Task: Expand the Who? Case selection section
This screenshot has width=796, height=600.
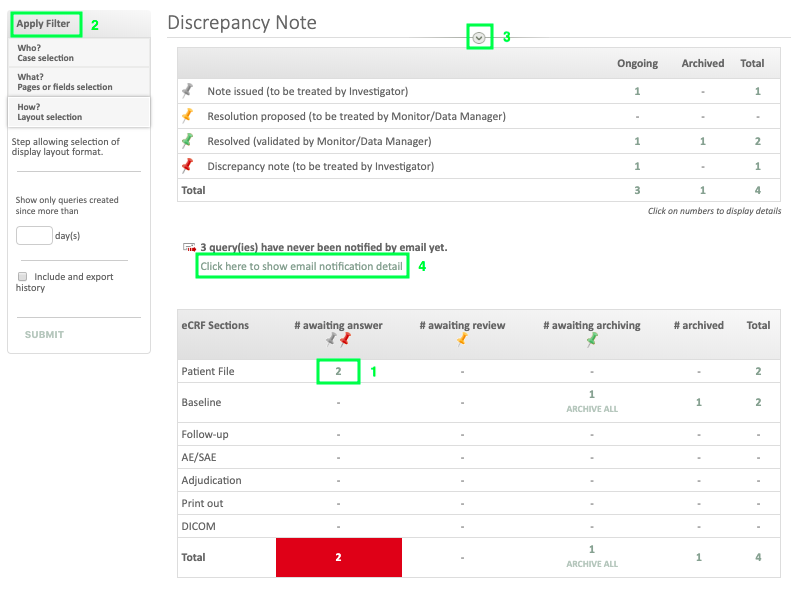Action: pos(78,53)
